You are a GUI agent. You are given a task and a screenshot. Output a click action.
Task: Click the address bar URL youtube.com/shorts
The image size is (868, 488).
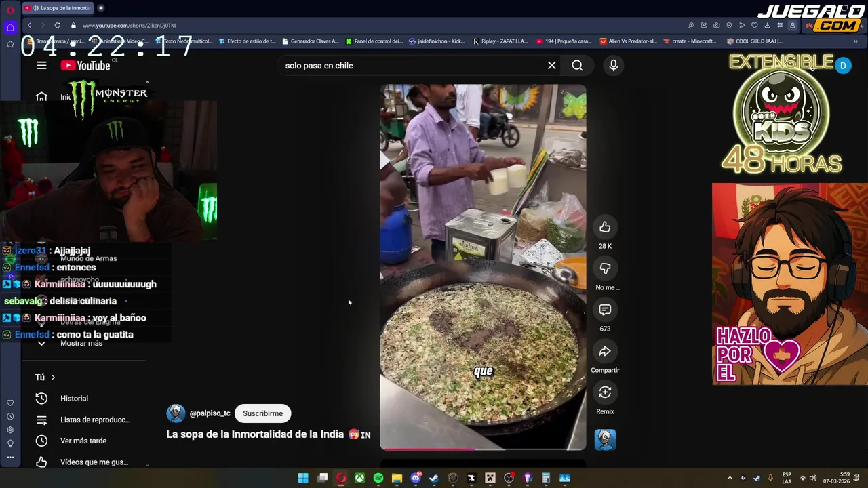click(x=129, y=26)
